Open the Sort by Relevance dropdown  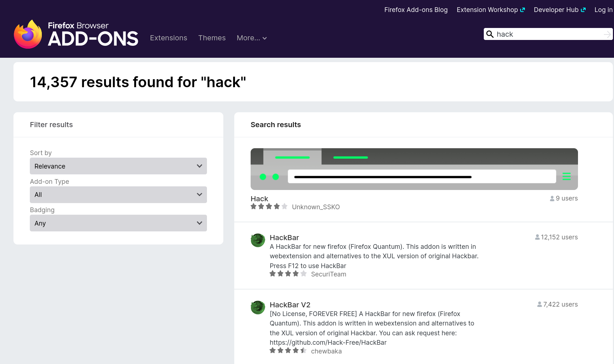118,166
